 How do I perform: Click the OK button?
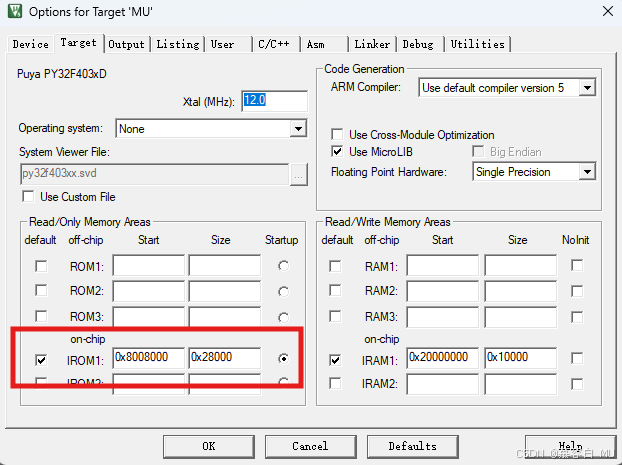coord(209,446)
